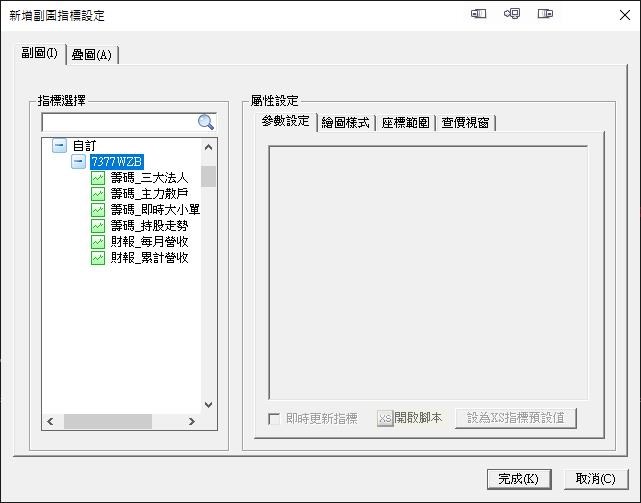The width and height of the screenshot is (641, 503).
Task: Select the 自訂 root label
Action: coord(84,146)
